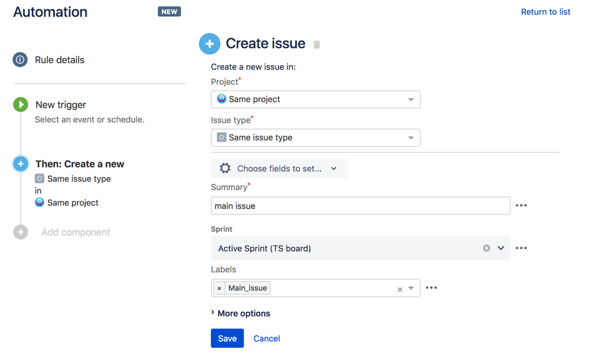Viewport: 592px width, 364px height.
Task: Click Return to list link
Action: (x=546, y=12)
